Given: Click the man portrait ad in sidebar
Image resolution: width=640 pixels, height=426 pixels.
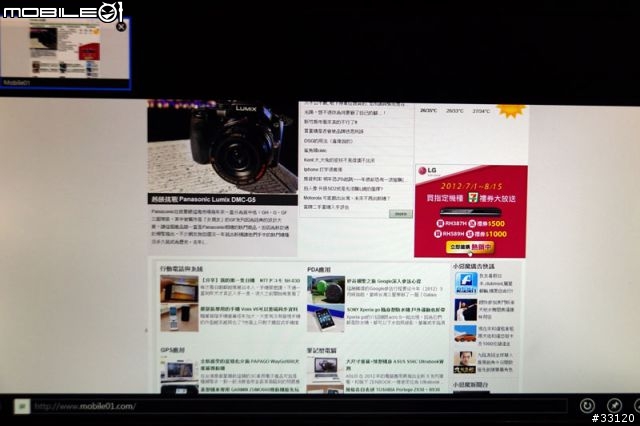Looking at the screenshot, I should pos(465,362).
